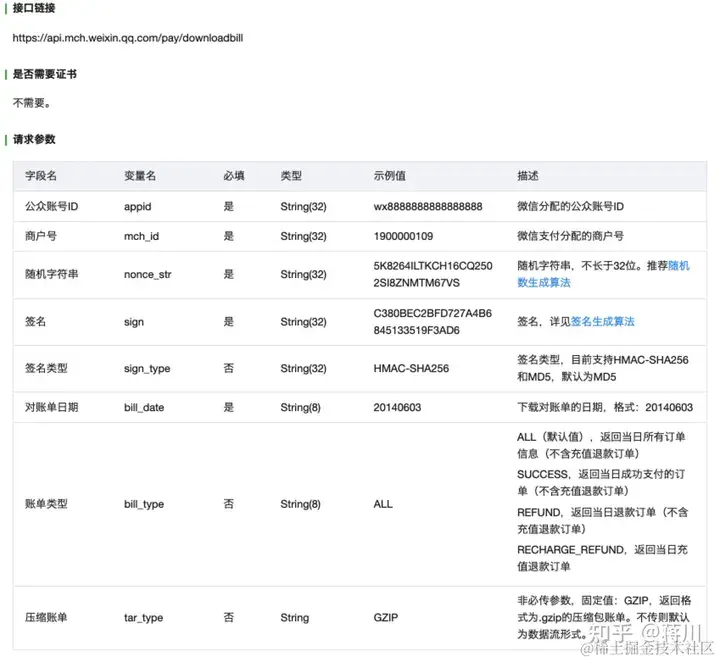Open the 随机数生成算法 link
This screenshot has width=720, height=662.
coord(603,274)
